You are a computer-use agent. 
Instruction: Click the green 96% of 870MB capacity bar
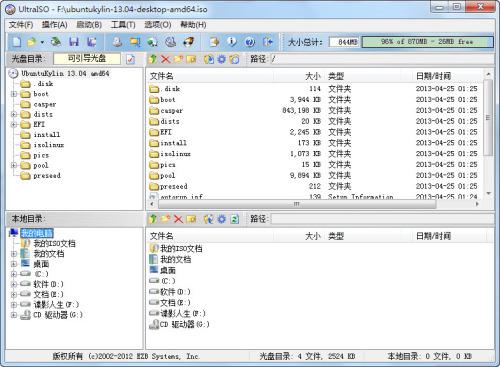coord(427,42)
